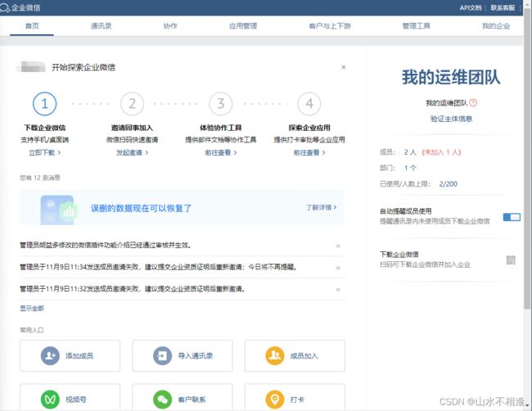Click 显示全部 to show all messages
The image size is (532, 411).
pos(32,308)
